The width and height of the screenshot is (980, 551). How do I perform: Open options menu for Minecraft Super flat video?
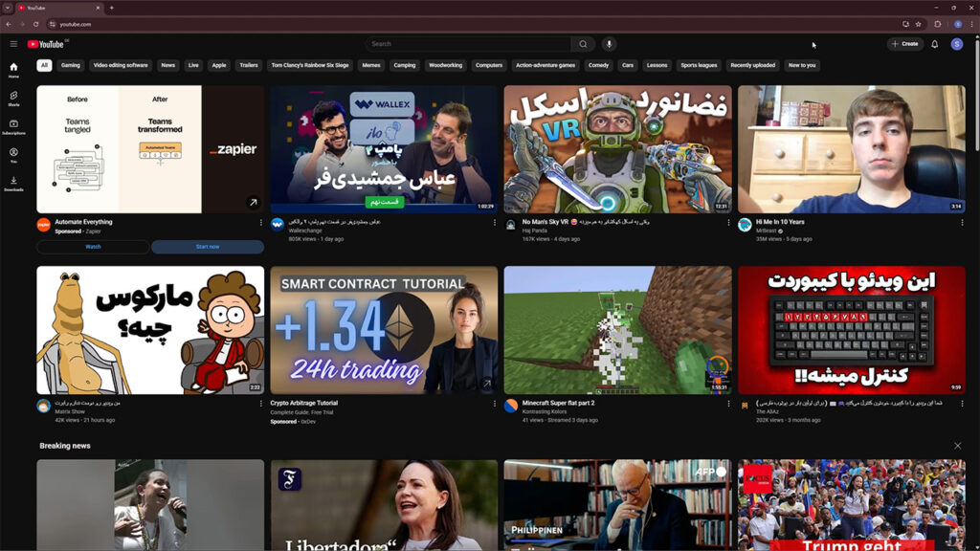[x=728, y=404]
